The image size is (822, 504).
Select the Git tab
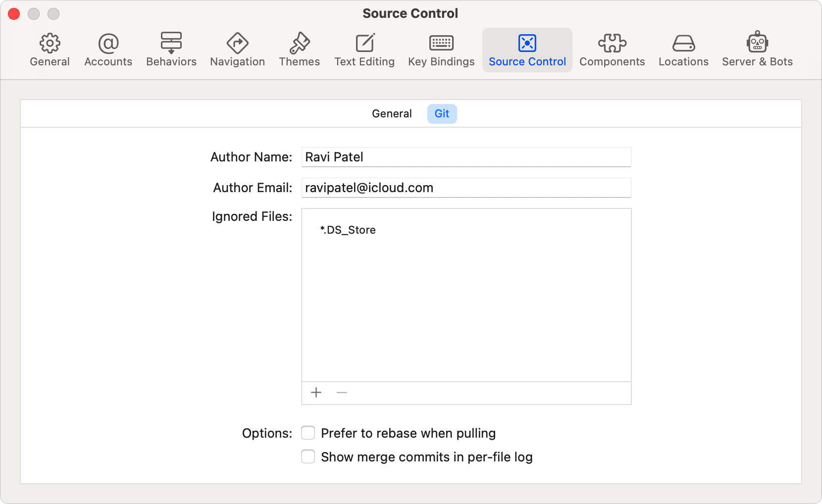(442, 114)
